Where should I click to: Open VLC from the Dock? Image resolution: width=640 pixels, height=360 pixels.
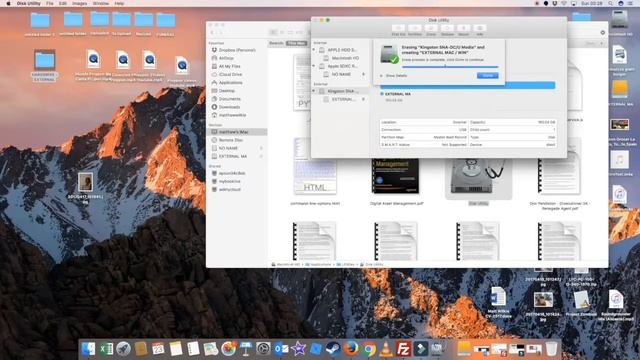(x=386, y=349)
